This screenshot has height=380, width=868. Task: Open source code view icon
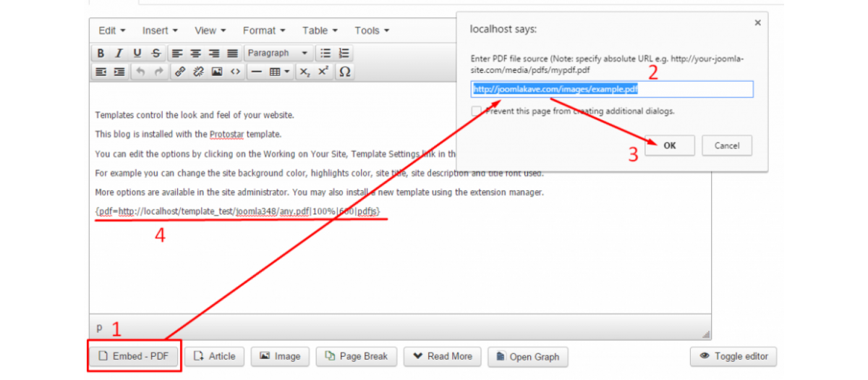point(235,72)
